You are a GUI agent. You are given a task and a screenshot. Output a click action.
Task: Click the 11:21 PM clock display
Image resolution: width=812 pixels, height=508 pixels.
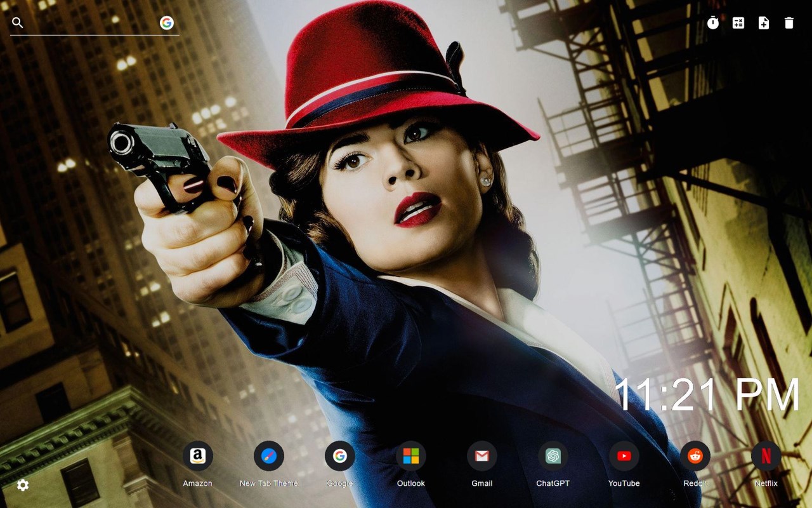(707, 395)
